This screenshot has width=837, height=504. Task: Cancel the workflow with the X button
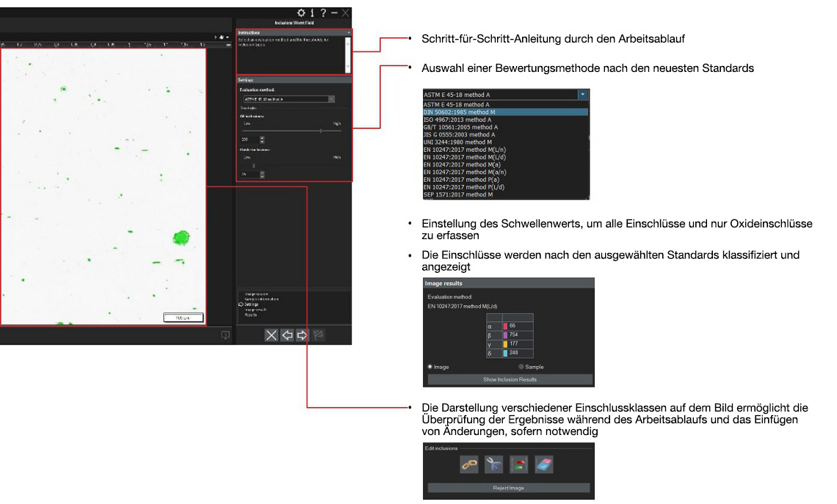[x=272, y=335]
